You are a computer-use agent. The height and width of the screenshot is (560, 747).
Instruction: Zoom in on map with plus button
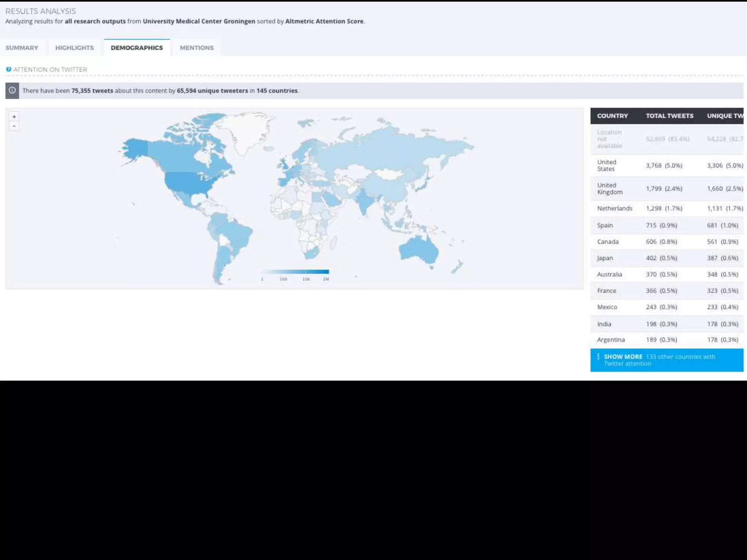pyautogui.click(x=14, y=117)
